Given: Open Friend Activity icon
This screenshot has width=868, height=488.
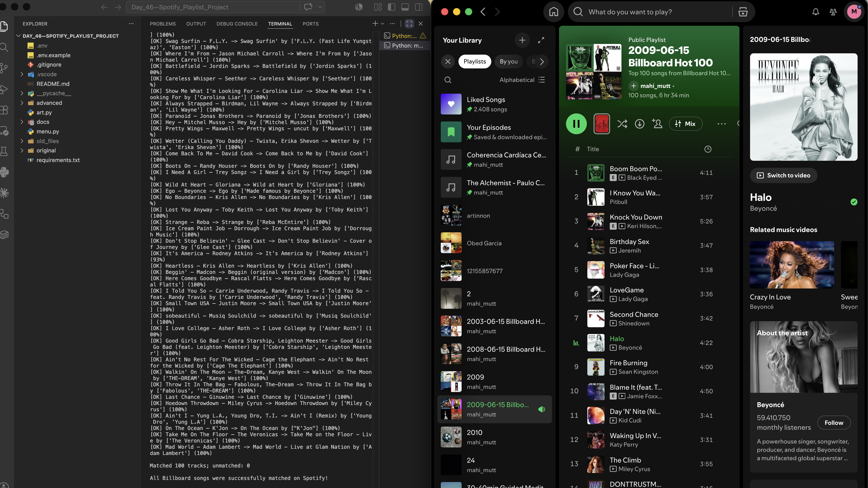Looking at the screenshot, I should tap(833, 12).
